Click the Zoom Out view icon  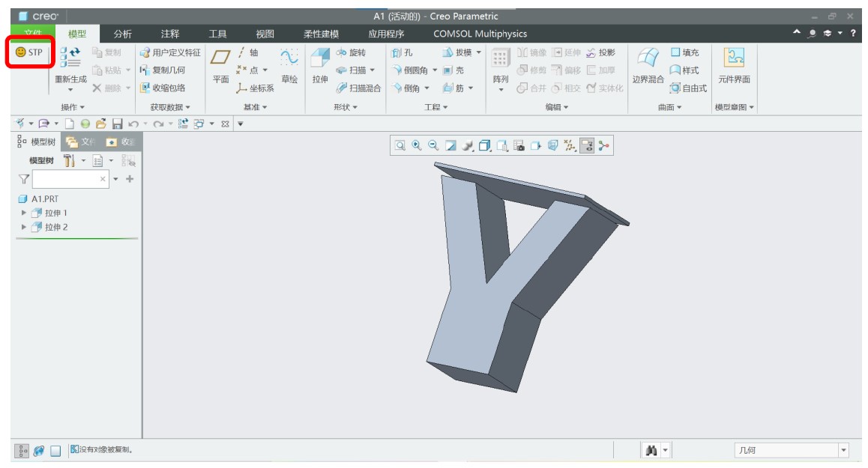[x=433, y=145]
